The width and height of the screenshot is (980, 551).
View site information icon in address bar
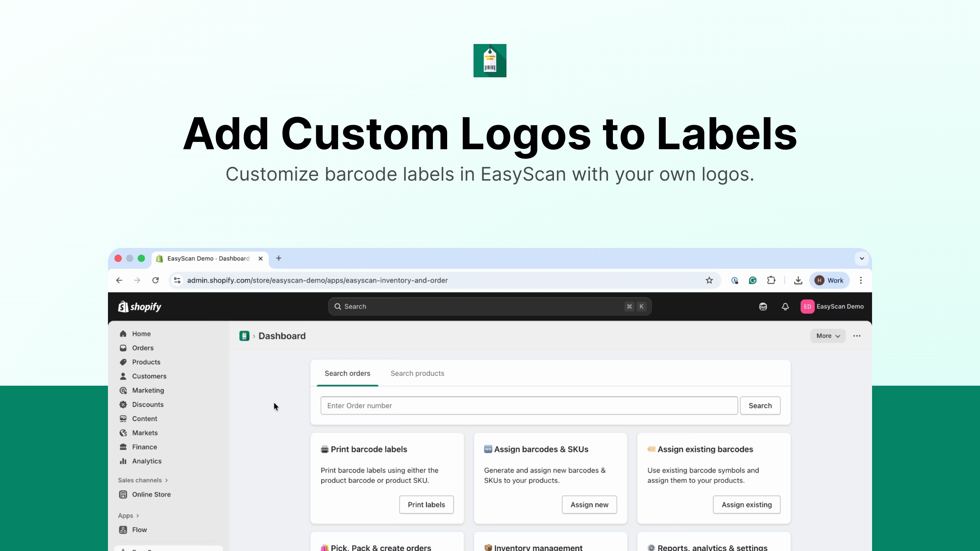[x=177, y=280]
